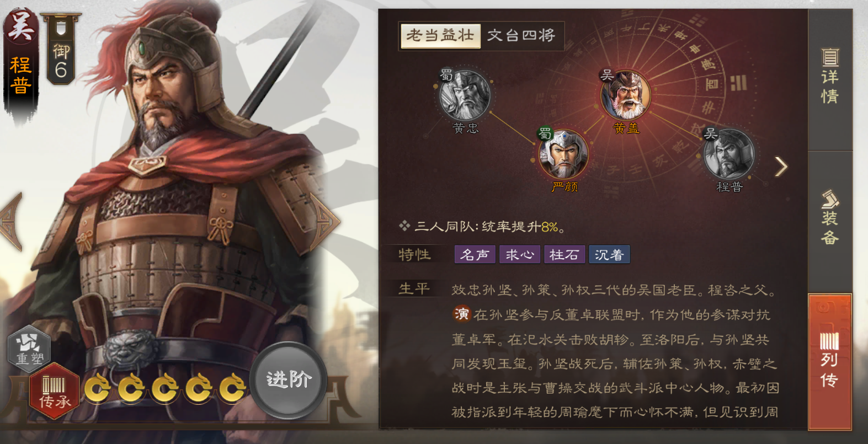
Task: Tap the 传承 inheritance hexagon icon
Action: point(54,390)
